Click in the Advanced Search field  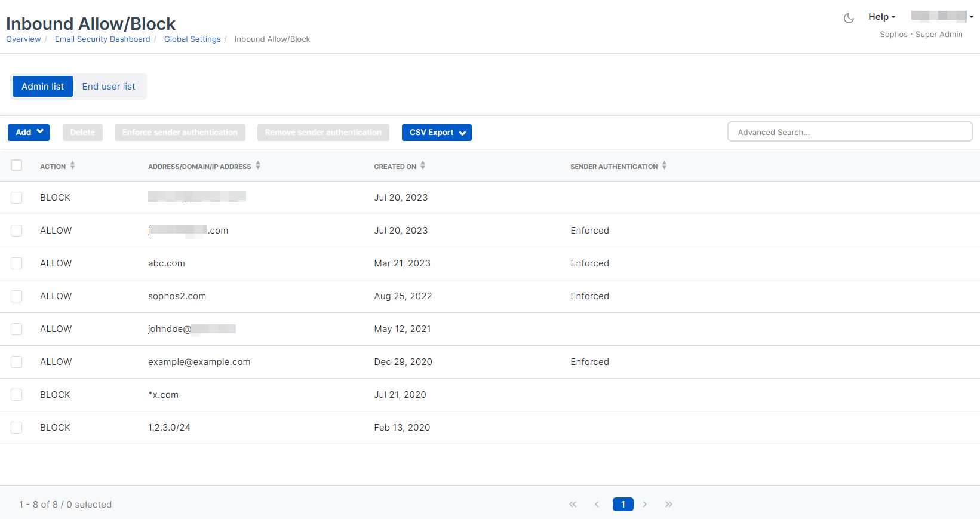(849, 132)
